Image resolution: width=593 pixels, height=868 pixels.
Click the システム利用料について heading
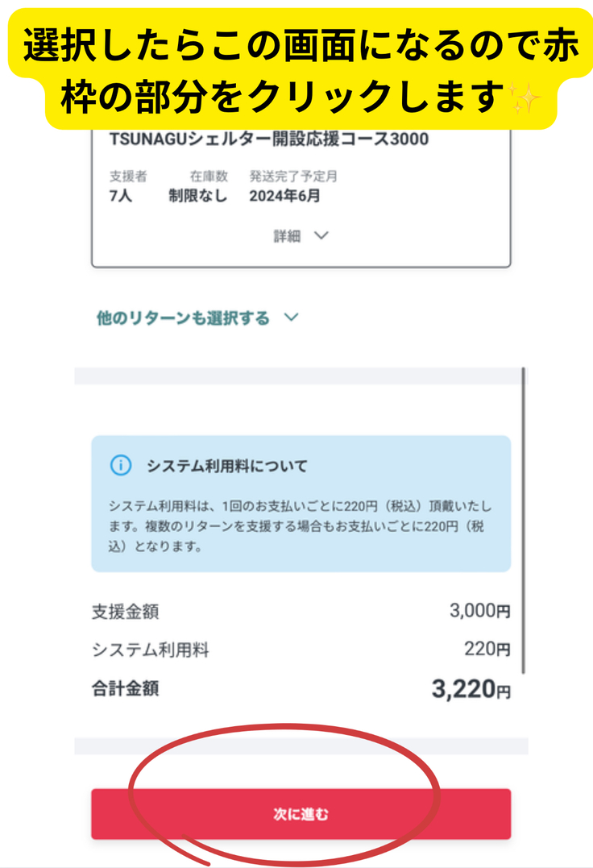227,466
